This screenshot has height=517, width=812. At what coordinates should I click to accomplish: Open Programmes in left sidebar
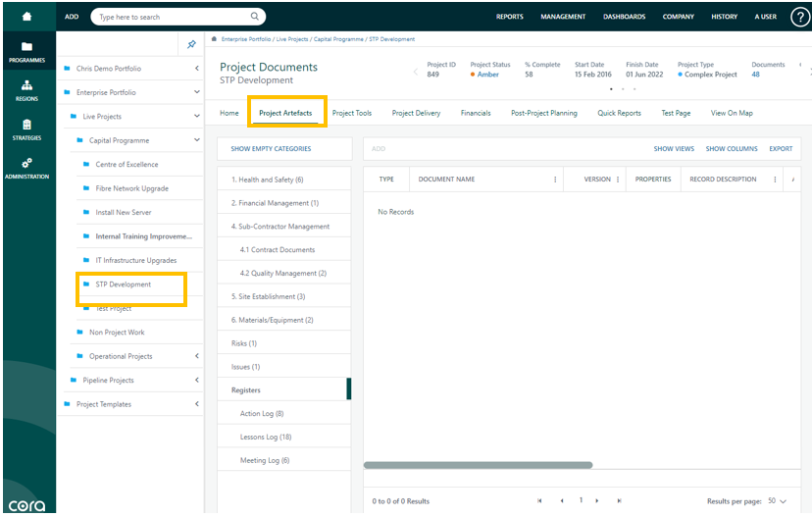(x=26, y=51)
